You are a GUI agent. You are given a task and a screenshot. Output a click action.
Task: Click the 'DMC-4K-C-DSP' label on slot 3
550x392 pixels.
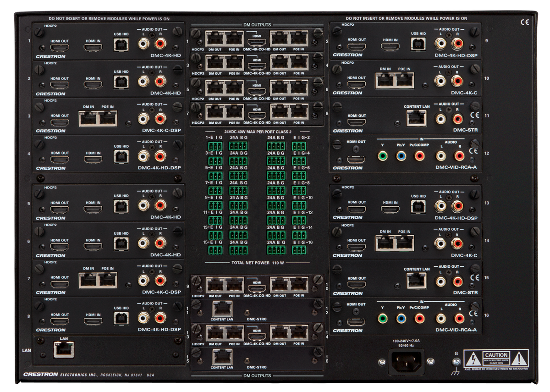click(161, 131)
